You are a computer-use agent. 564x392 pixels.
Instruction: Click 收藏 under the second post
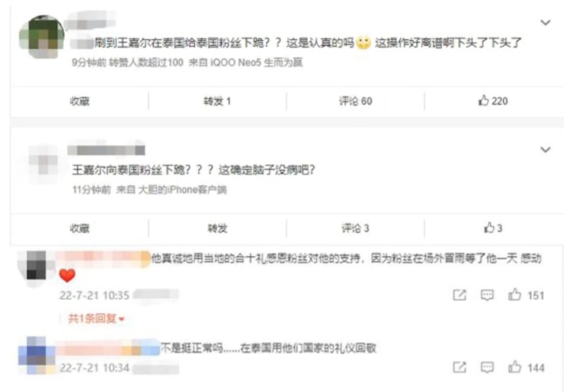[x=79, y=229]
